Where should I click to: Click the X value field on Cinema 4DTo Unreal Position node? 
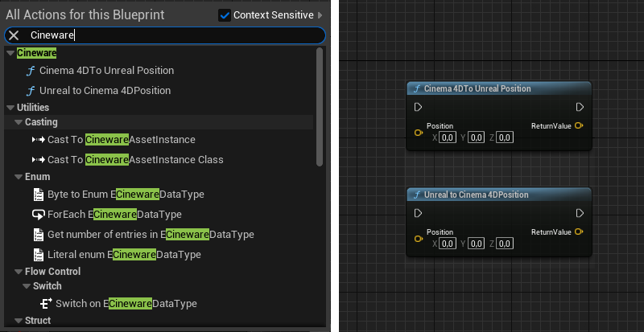448,137
